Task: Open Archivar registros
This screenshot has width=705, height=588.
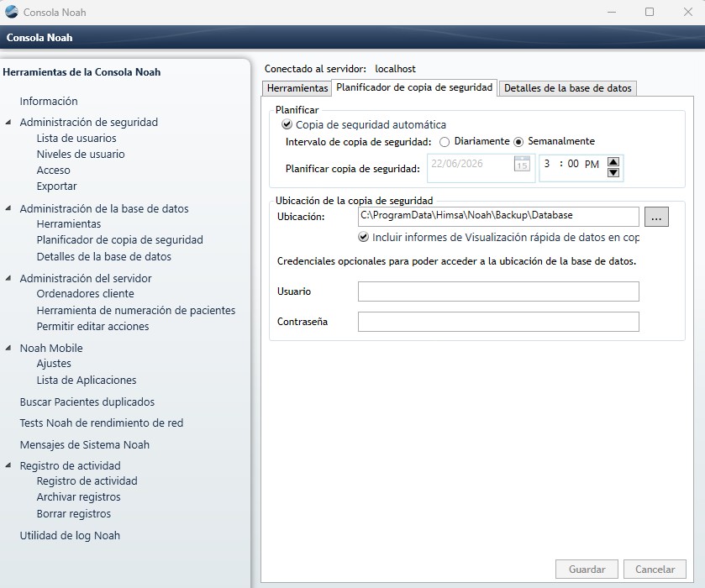Action: pyautogui.click(x=79, y=496)
